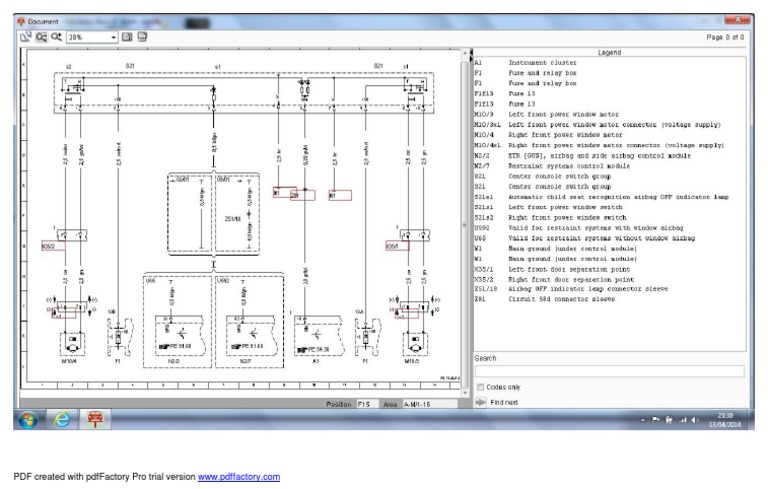Image resolution: width=768 pixels, height=489 pixels.
Task: Click the Position field showing F15
Action: pos(367,404)
